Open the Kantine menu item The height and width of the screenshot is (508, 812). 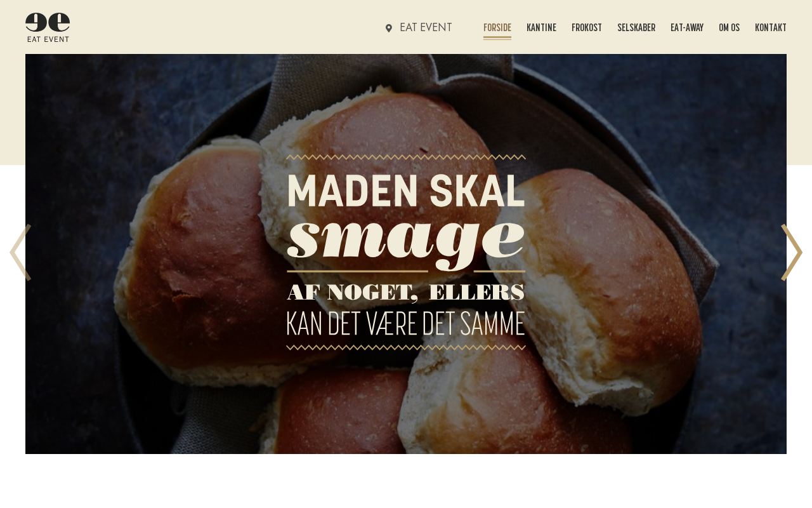click(541, 28)
